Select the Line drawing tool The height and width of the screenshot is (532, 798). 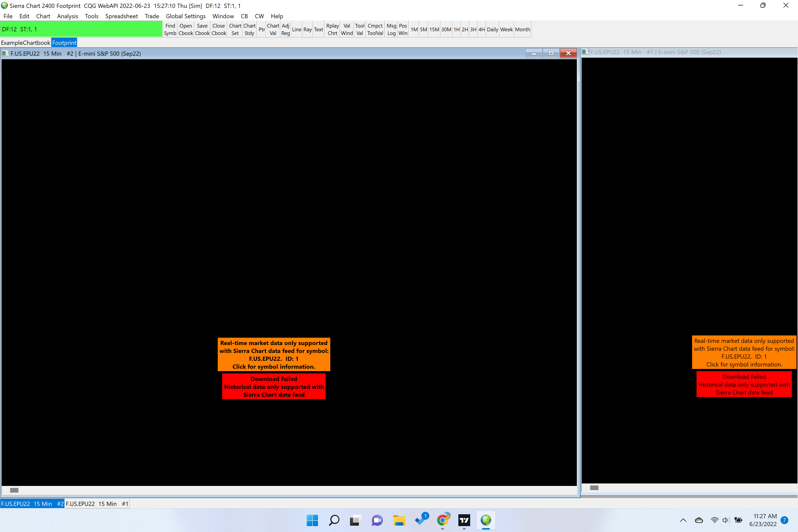click(297, 29)
